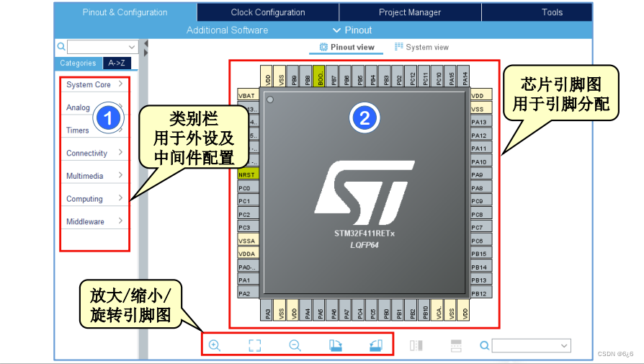
Task: Click pin PA13 on the chip
Action: click(481, 122)
